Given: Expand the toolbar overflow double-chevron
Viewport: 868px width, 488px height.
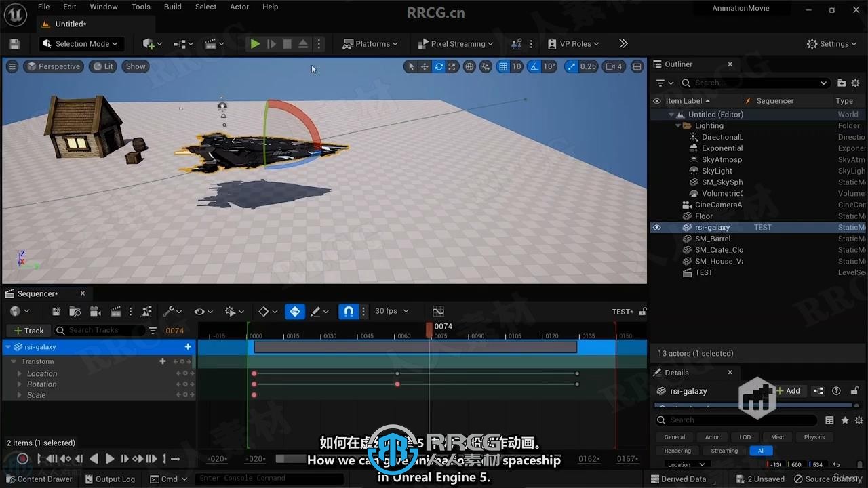Looking at the screenshot, I should click(623, 43).
